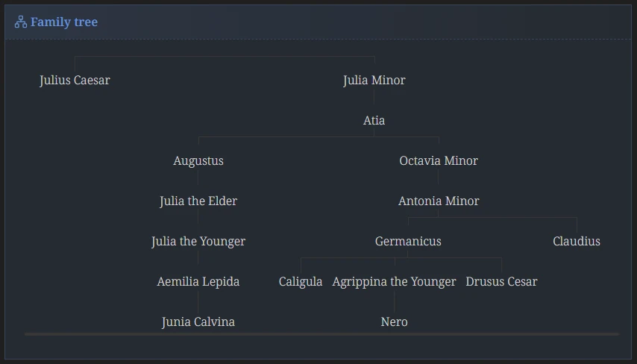This screenshot has width=637, height=364.
Task: Click the Julia the Elder entry
Action: (x=198, y=201)
